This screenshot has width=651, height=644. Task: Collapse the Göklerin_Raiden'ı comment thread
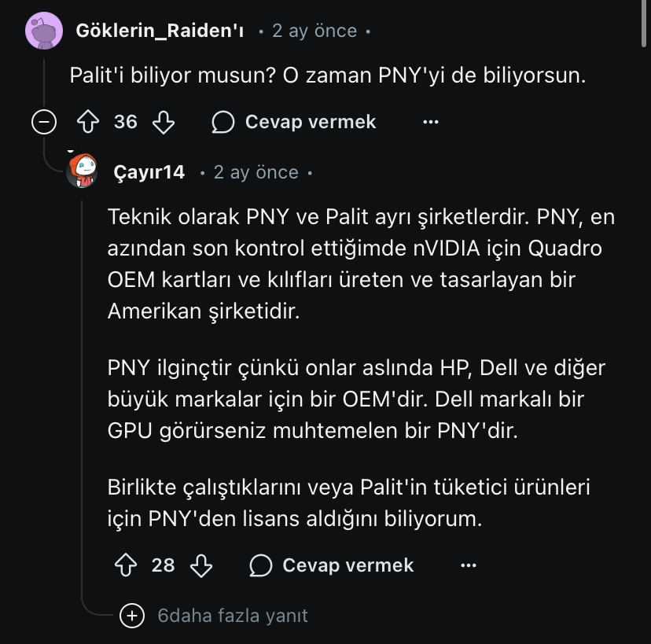tap(45, 122)
